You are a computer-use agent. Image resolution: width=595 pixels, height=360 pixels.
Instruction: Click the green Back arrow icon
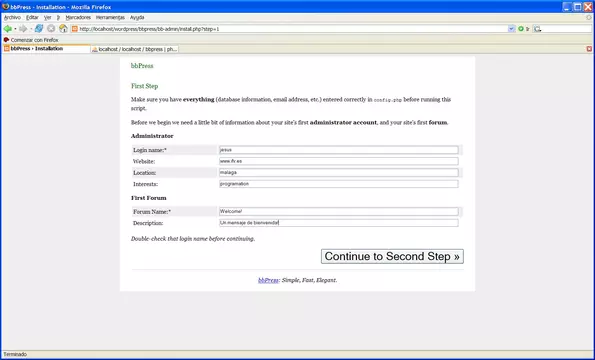click(7, 29)
